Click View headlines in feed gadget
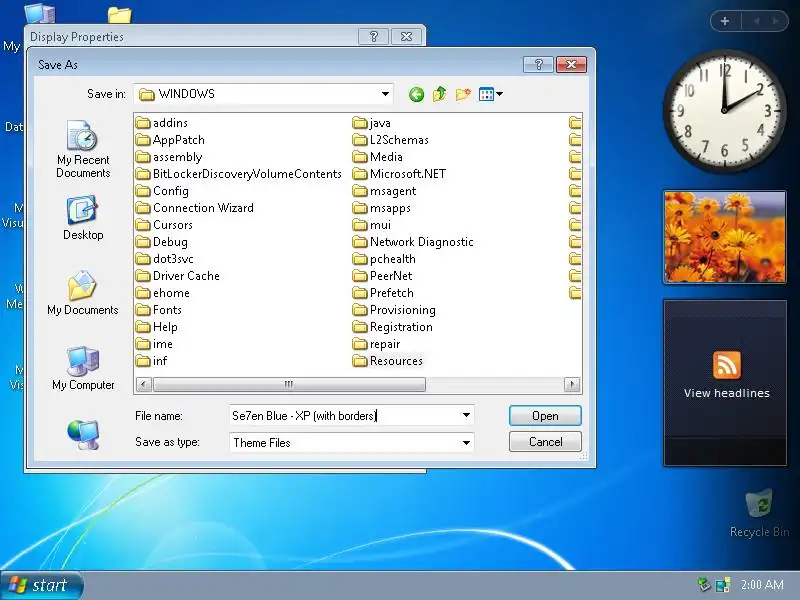 coord(727,393)
